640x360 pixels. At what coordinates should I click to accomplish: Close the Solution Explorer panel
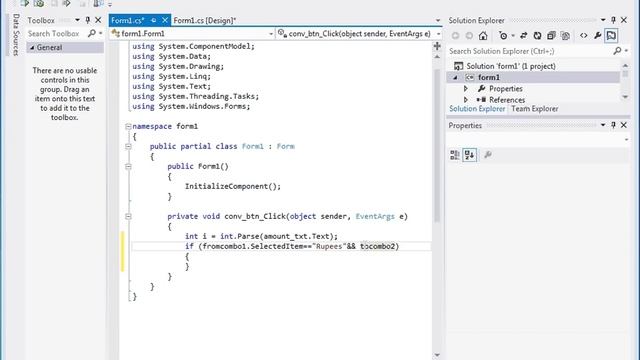click(x=624, y=20)
